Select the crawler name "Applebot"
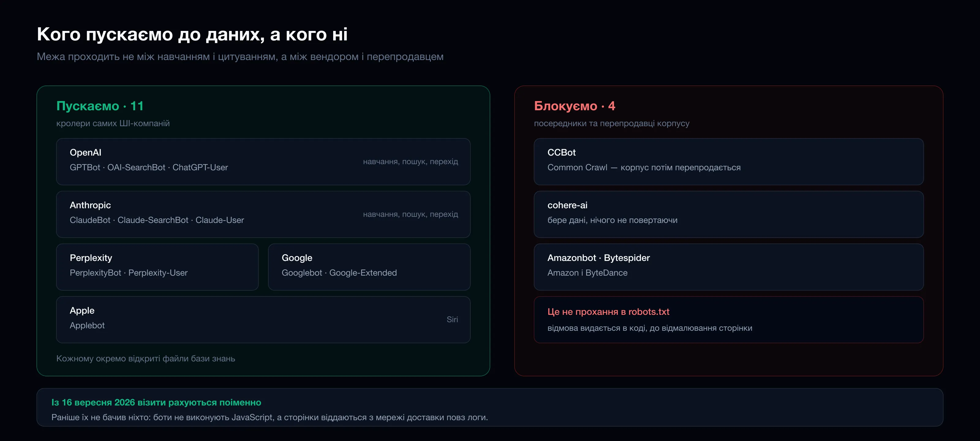 (x=87, y=325)
